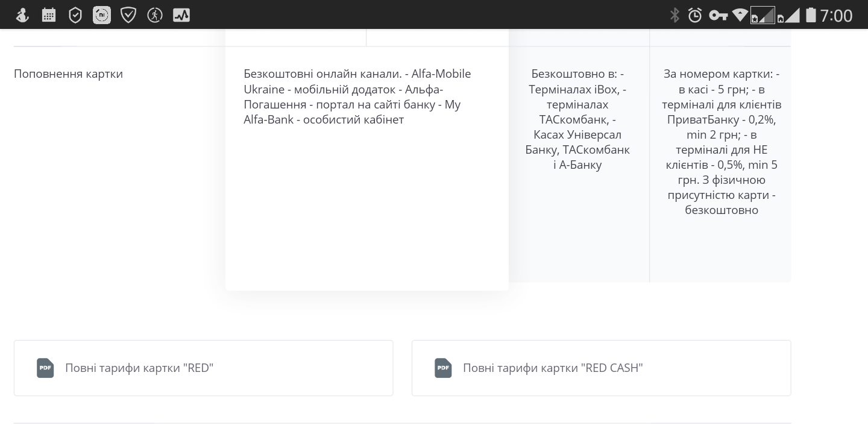The height and width of the screenshot is (434, 868).
Task: Tap the 7:00 clock in the status bar
Action: [837, 15]
